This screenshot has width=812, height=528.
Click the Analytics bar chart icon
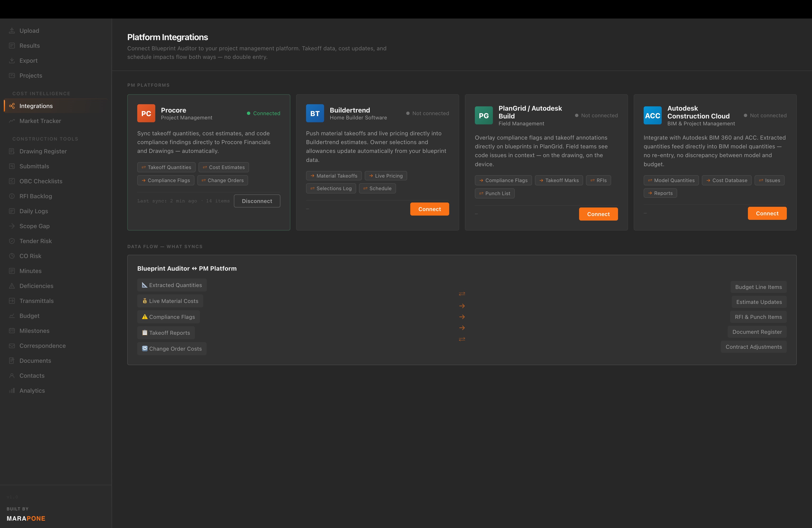pyautogui.click(x=12, y=391)
